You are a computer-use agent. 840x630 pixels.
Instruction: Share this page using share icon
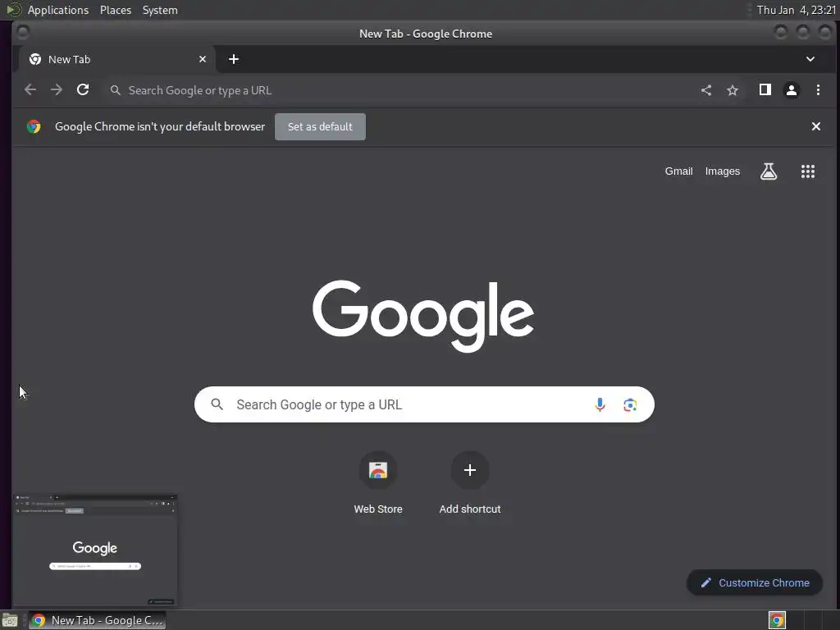pos(706,90)
